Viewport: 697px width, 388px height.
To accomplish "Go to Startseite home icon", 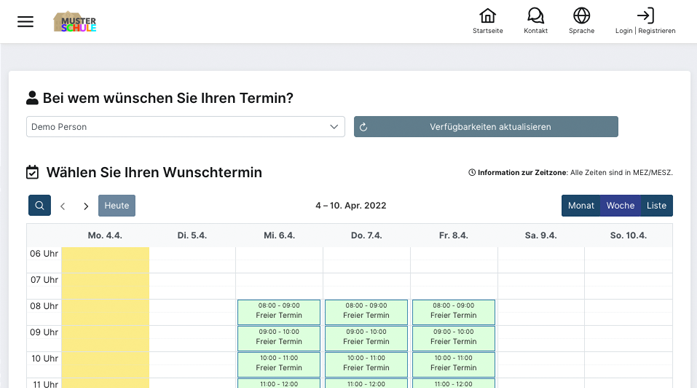I will pyautogui.click(x=488, y=16).
